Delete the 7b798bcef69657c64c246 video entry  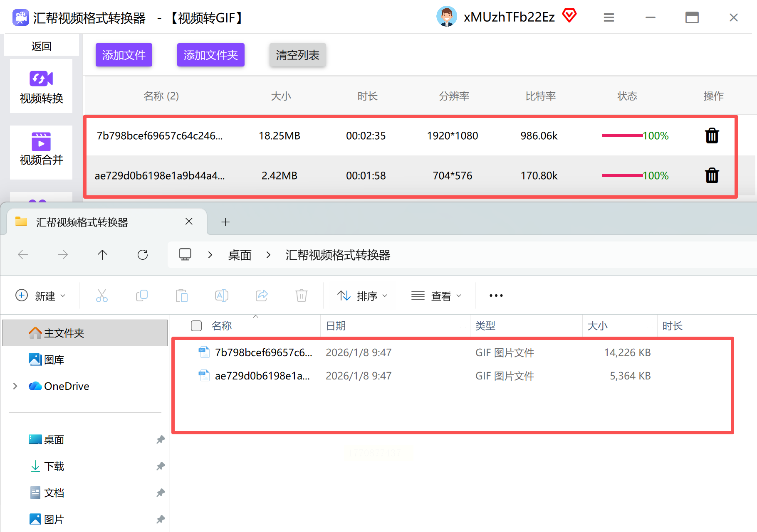(x=712, y=136)
